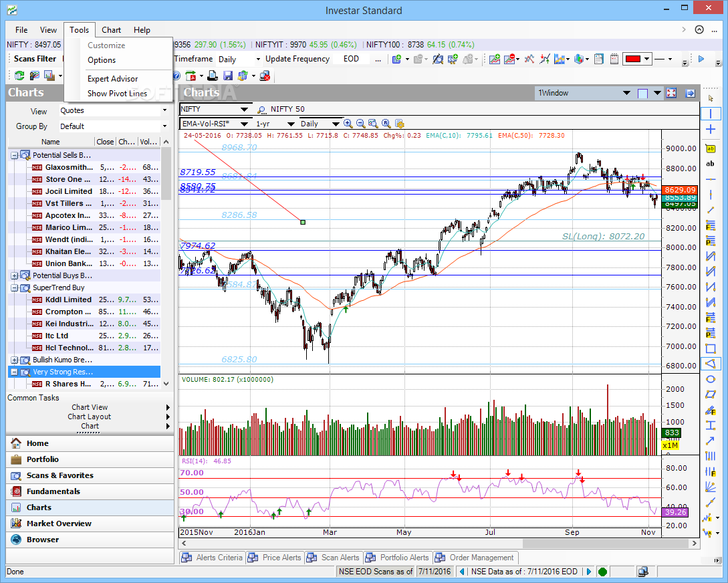
Task: Open the File menu
Action: 21,29
